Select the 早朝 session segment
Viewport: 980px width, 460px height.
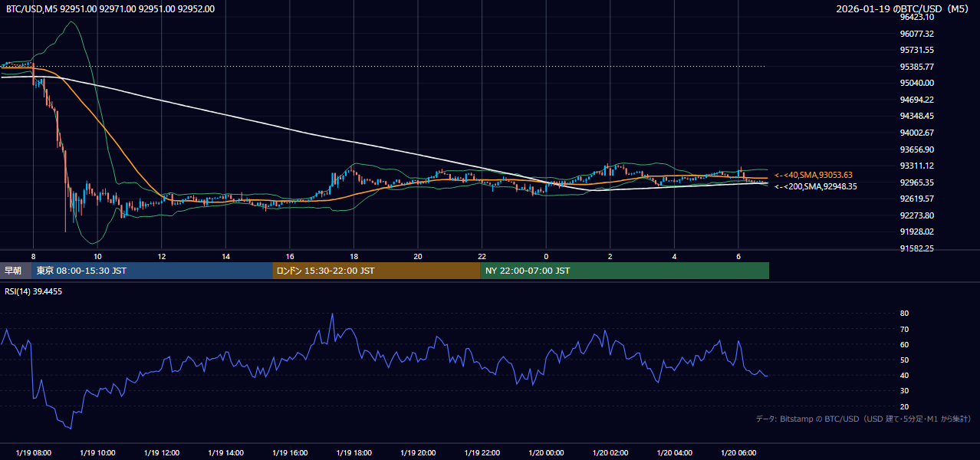[16, 271]
